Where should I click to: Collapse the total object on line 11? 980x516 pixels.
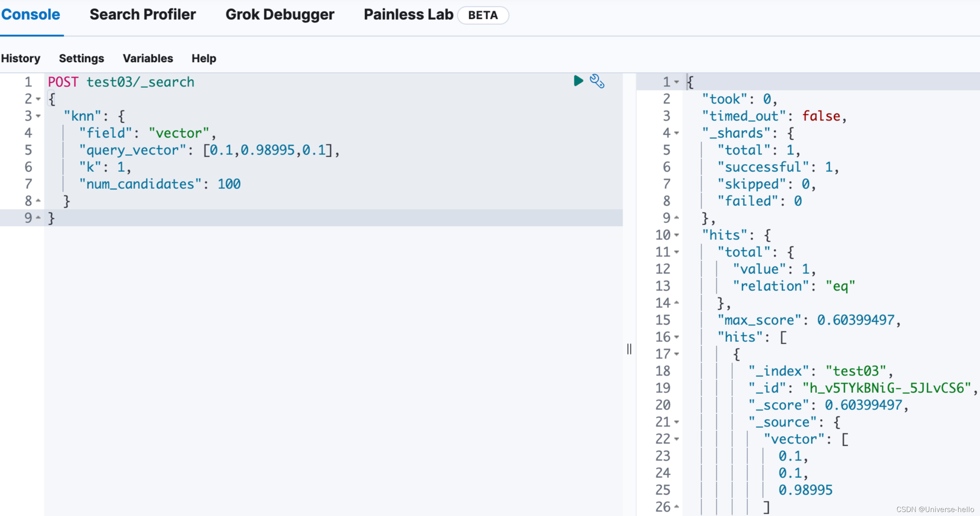point(677,252)
